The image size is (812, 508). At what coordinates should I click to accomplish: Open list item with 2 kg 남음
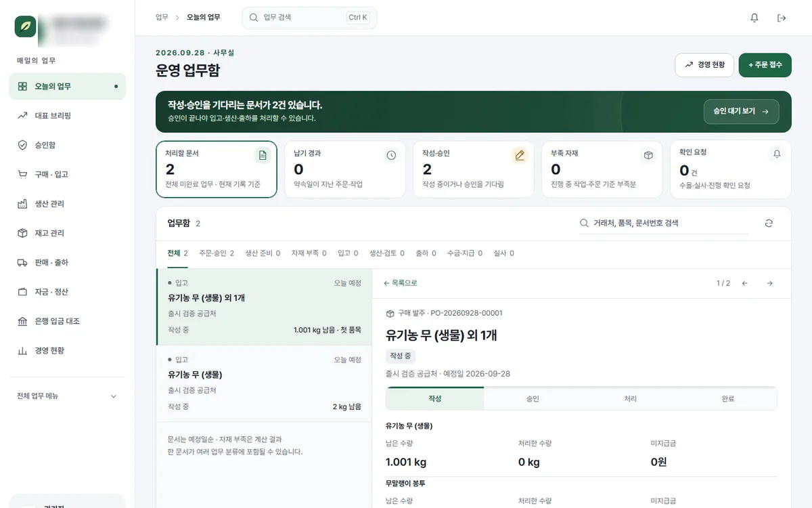coord(264,383)
